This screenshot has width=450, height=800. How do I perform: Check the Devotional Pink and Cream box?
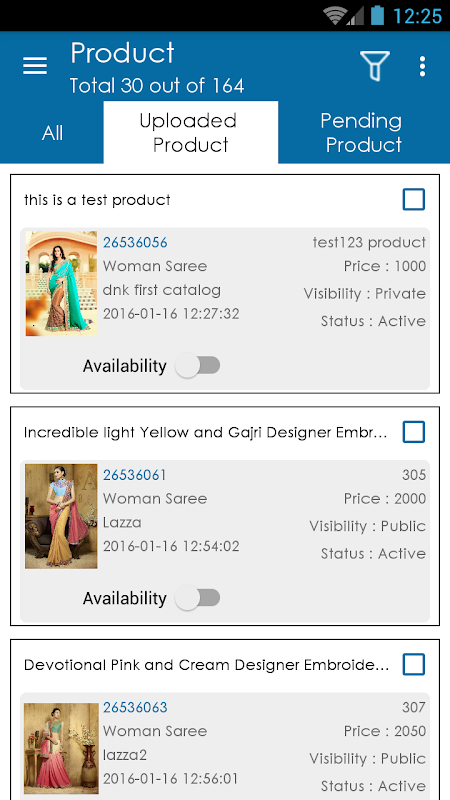coord(414,665)
